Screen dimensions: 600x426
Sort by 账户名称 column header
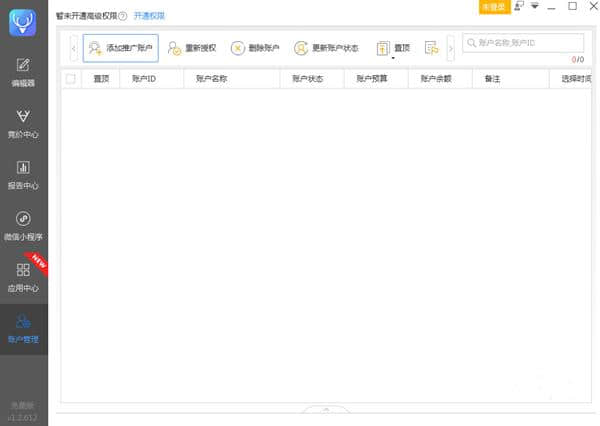click(x=212, y=78)
